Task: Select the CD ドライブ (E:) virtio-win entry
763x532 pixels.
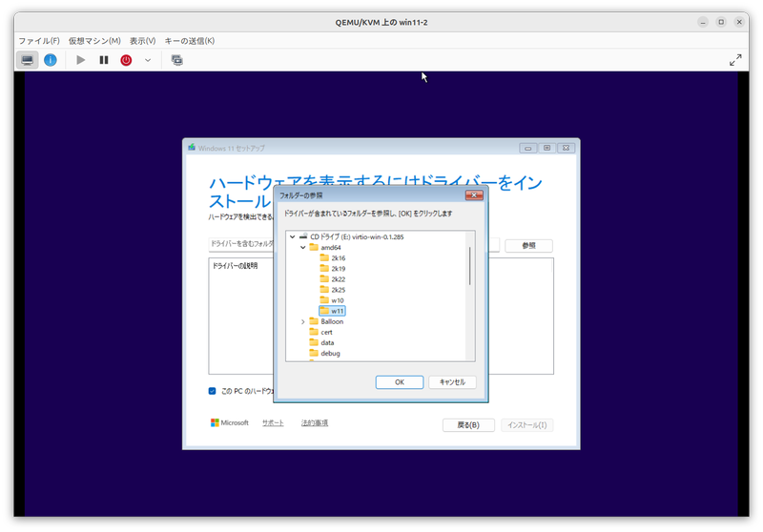Action: point(357,236)
